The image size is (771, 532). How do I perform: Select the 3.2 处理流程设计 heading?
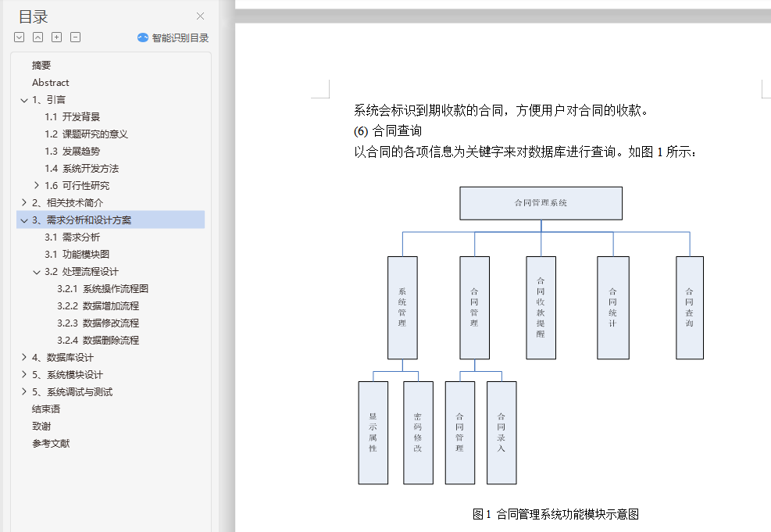coord(81,272)
